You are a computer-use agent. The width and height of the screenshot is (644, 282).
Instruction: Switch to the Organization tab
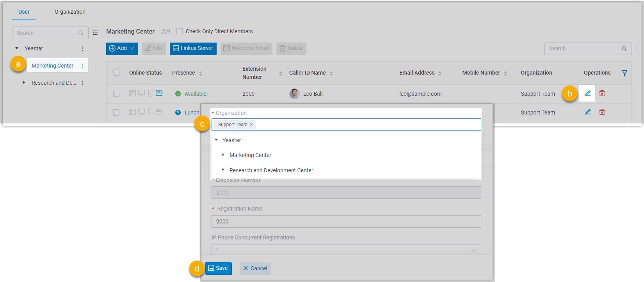point(70,12)
